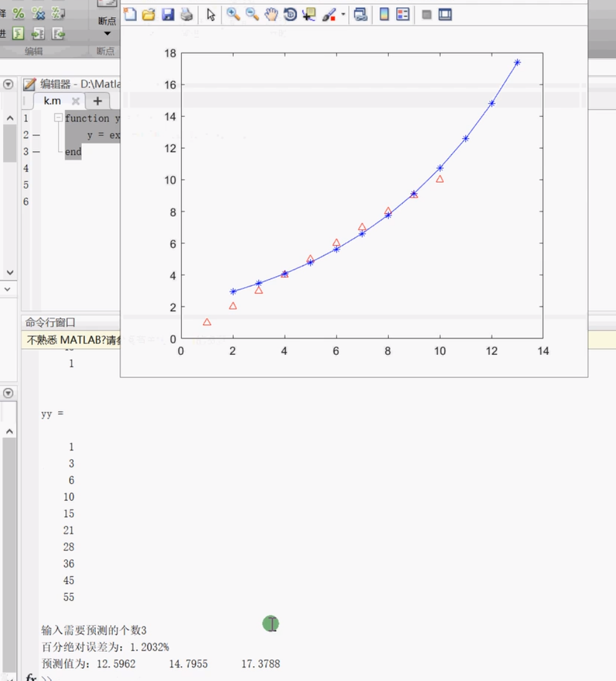Click predicted value 12.5962
The height and width of the screenshot is (681, 616).
(x=116, y=664)
